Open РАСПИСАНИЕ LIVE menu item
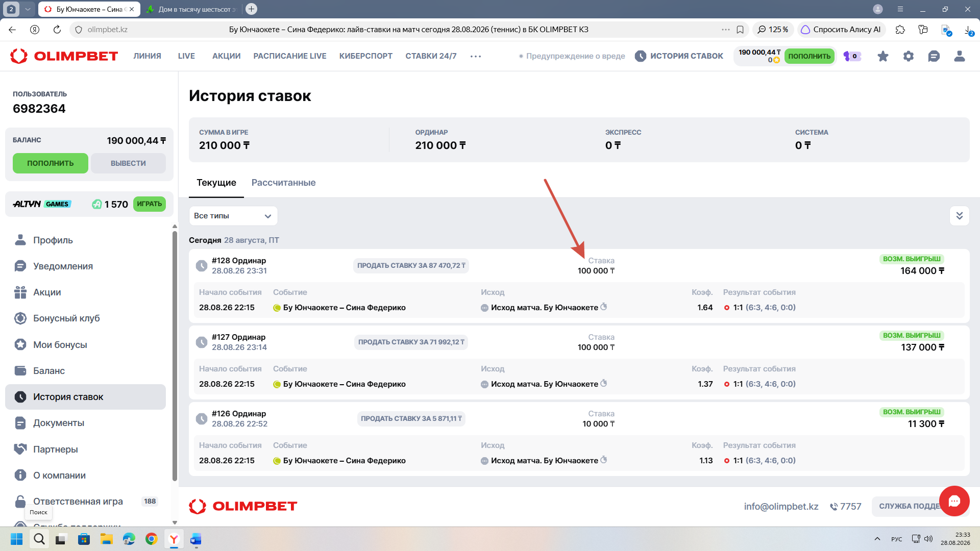 coord(290,56)
